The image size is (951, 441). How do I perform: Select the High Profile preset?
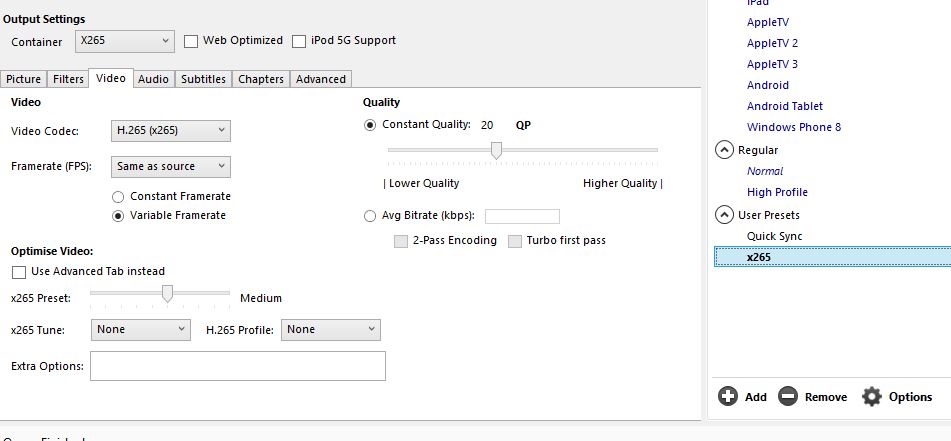pyautogui.click(x=777, y=192)
